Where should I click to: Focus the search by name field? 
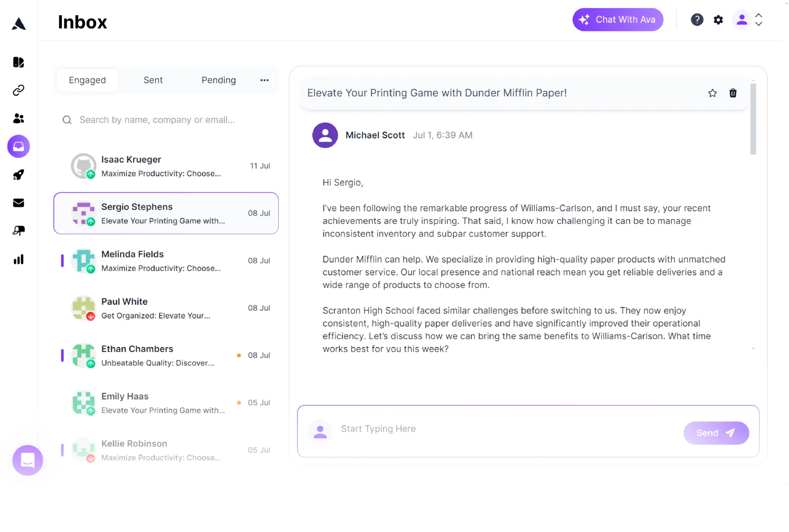[x=166, y=120]
